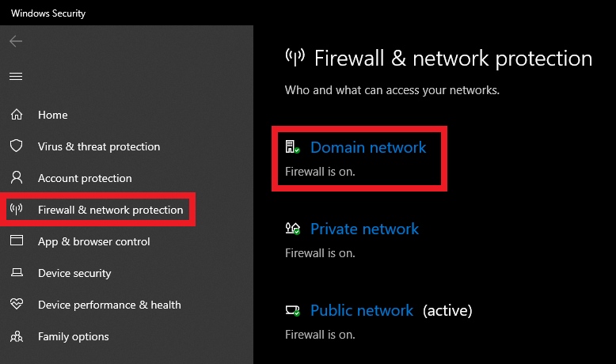Click the Family options people icon
The width and height of the screenshot is (616, 364).
point(16,336)
